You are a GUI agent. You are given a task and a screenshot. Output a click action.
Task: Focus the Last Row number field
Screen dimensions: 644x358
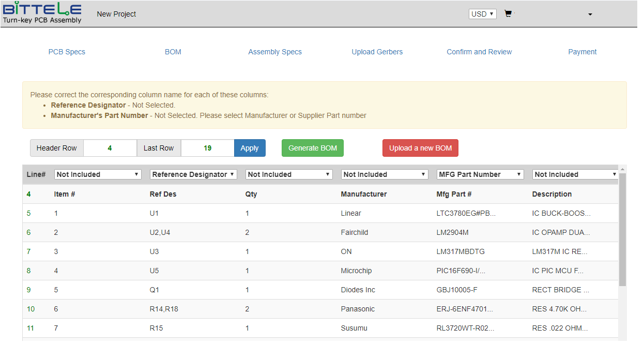208,148
